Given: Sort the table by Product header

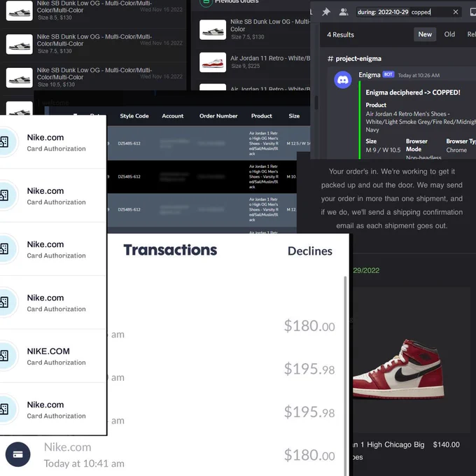Looking at the screenshot, I should (261, 116).
